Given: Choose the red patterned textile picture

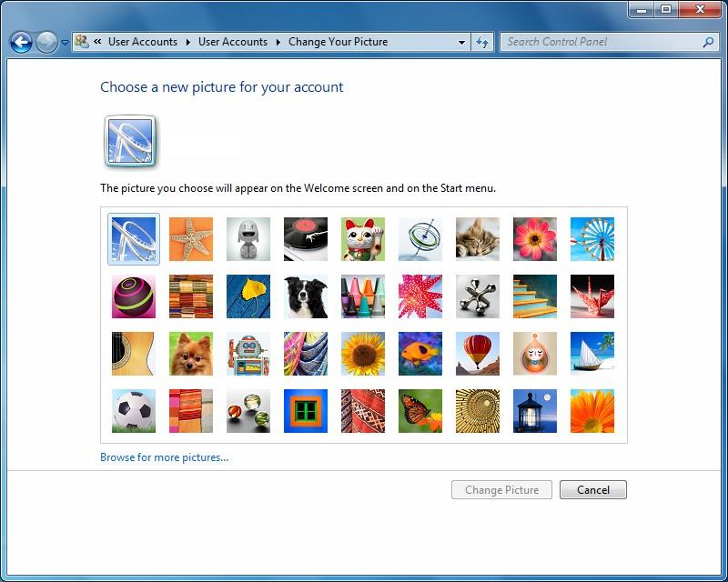Looking at the screenshot, I should [363, 411].
